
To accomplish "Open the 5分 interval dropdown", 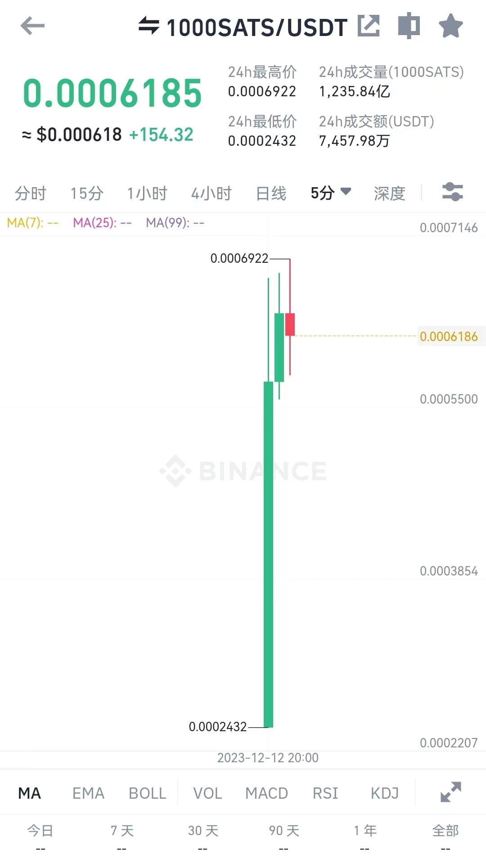I will [x=330, y=193].
